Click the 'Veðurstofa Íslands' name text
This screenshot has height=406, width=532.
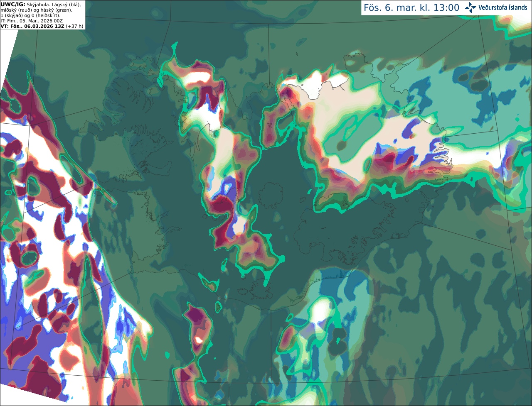[x=502, y=7]
